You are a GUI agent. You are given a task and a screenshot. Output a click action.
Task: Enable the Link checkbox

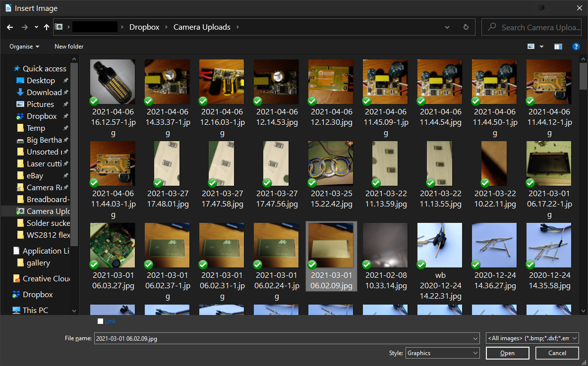(101, 321)
